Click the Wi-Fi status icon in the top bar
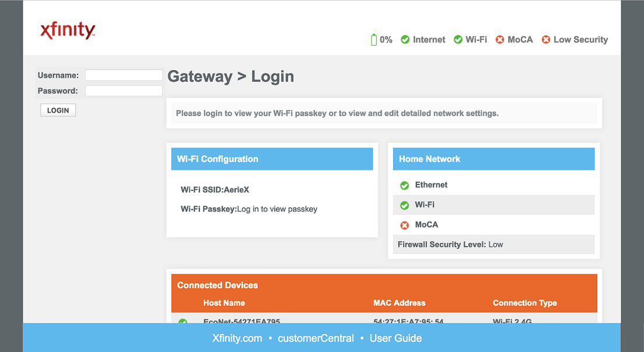644x352 pixels. tap(458, 39)
